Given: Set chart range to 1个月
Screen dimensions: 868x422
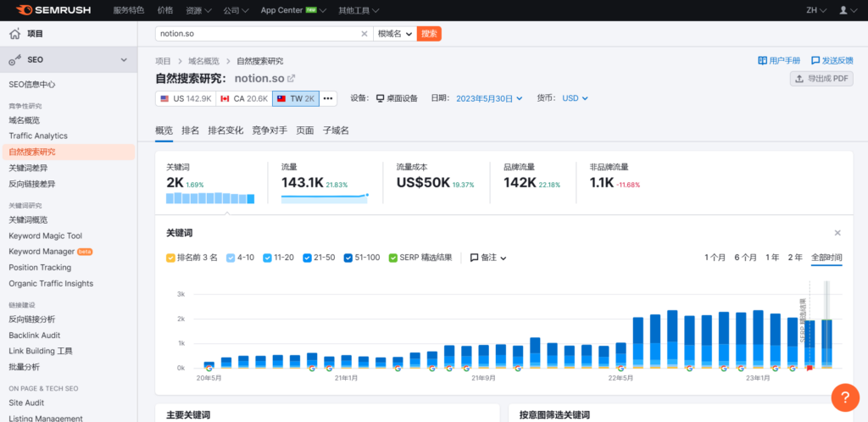Looking at the screenshot, I should 715,257.
